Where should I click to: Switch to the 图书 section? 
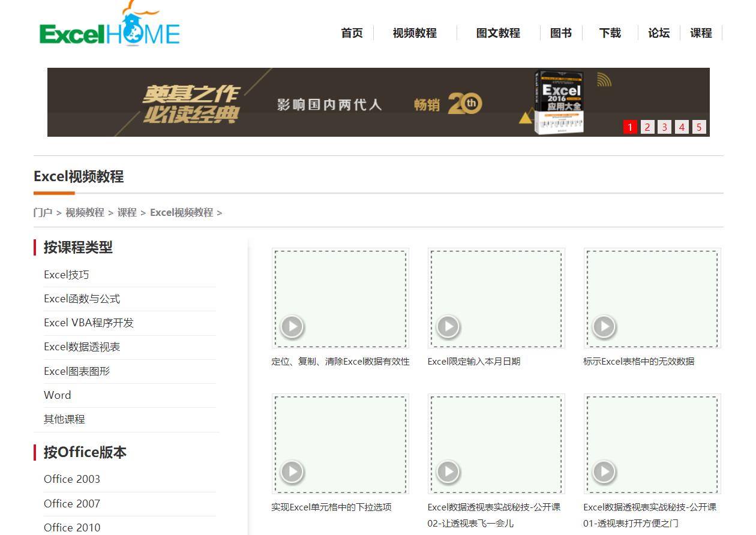561,33
